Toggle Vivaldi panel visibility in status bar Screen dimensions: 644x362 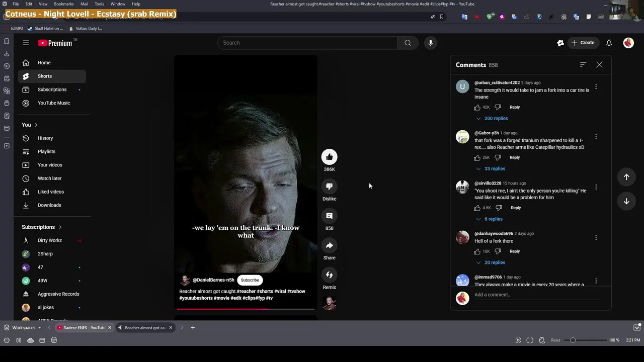(19, 340)
